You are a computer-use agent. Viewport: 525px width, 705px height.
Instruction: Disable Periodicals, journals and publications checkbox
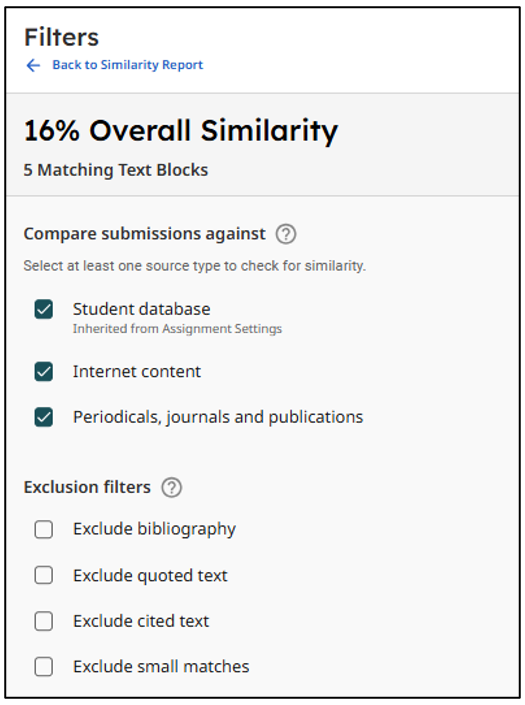44,417
